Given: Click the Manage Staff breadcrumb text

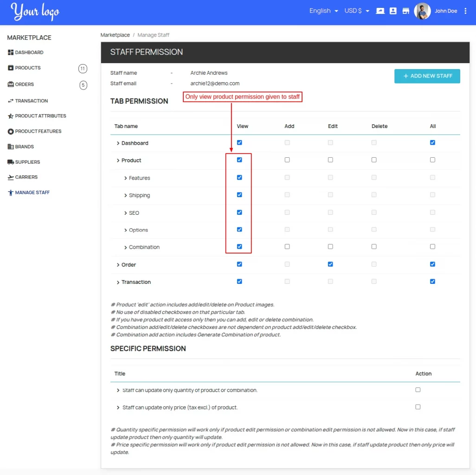Looking at the screenshot, I should click(153, 35).
